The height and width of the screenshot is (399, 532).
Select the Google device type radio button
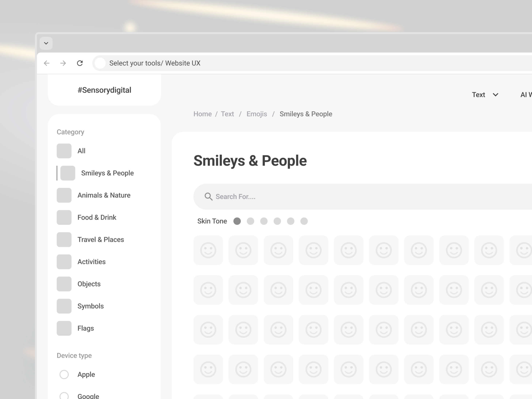point(64,395)
